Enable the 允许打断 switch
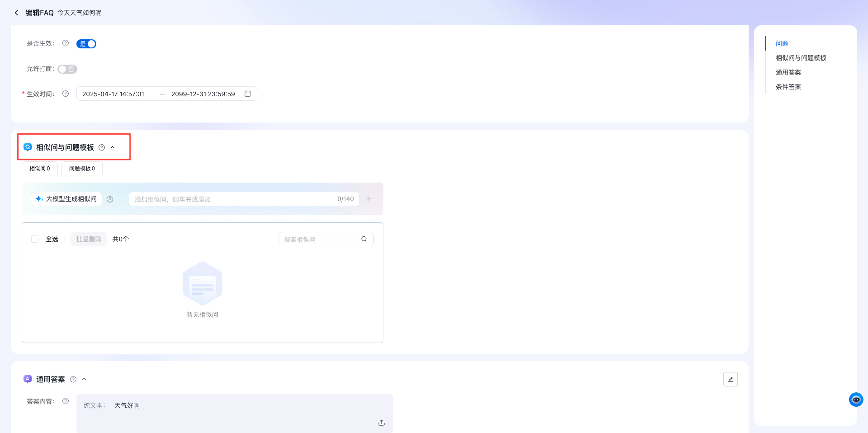 67,69
